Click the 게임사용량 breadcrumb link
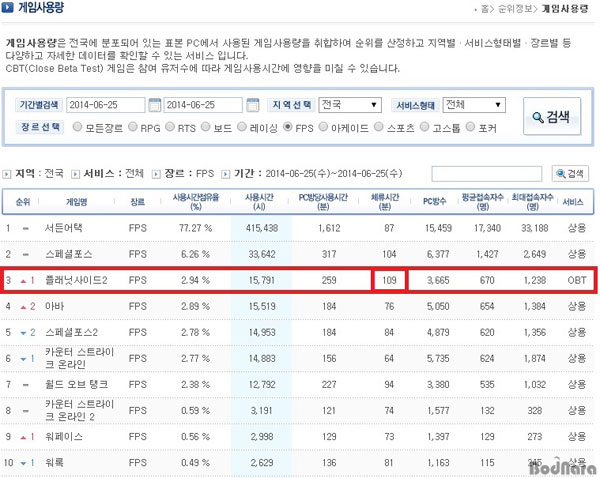Screen dimensions: 600x478 click(565, 9)
